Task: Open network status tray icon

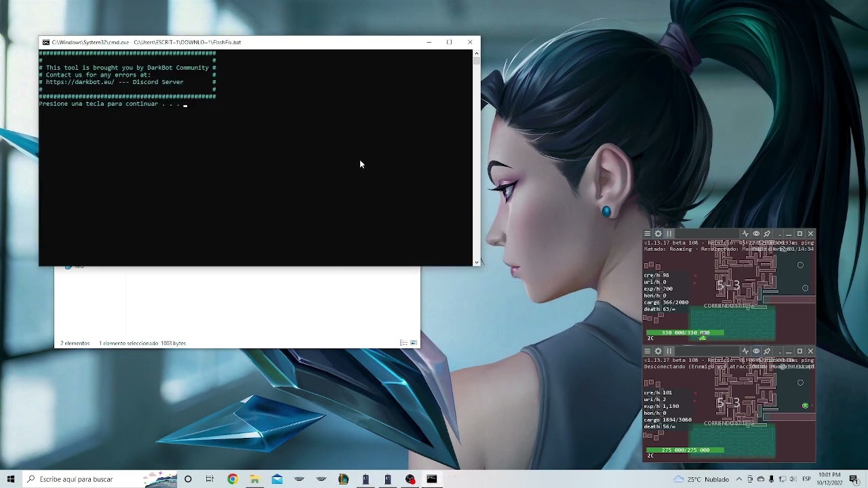Action: pyautogui.click(x=782, y=479)
